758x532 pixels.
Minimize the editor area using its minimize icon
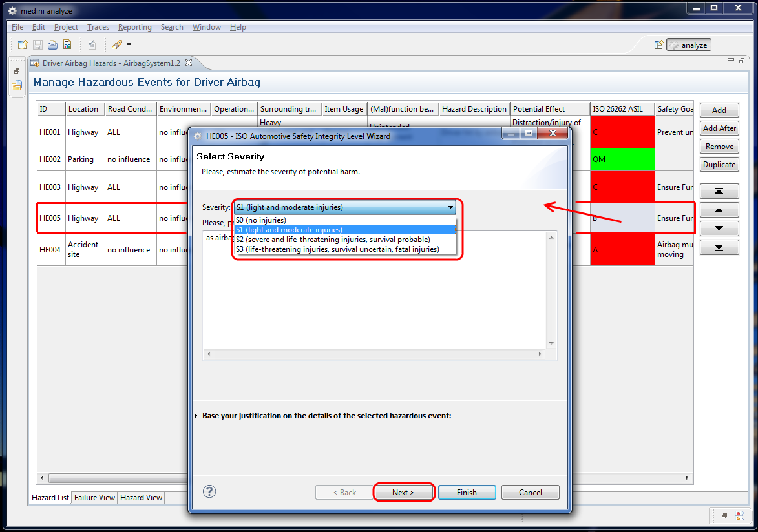(x=730, y=60)
